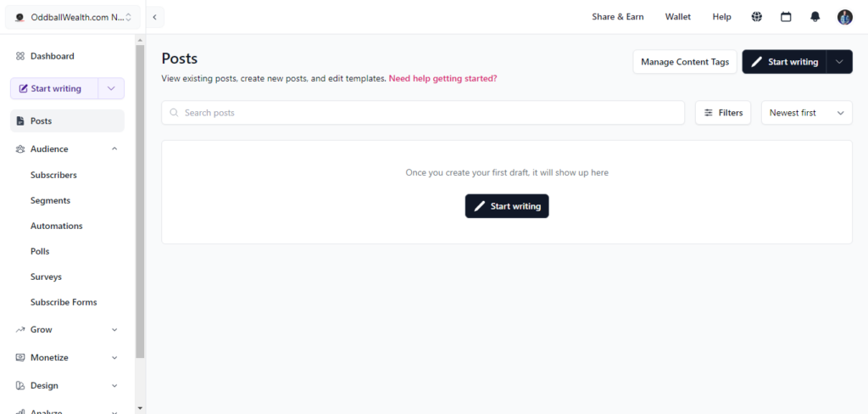The height and width of the screenshot is (414, 868).
Task: Select Posts in sidebar
Action: tap(67, 120)
